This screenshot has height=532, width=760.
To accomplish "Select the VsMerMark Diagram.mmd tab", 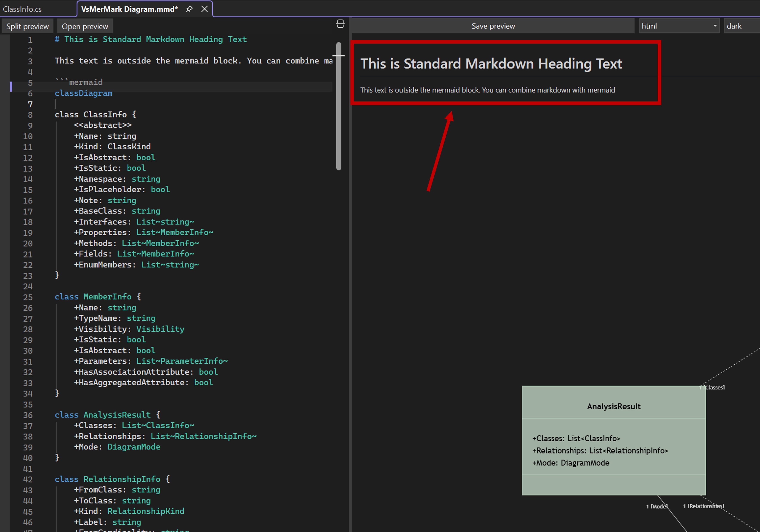I will pyautogui.click(x=129, y=9).
